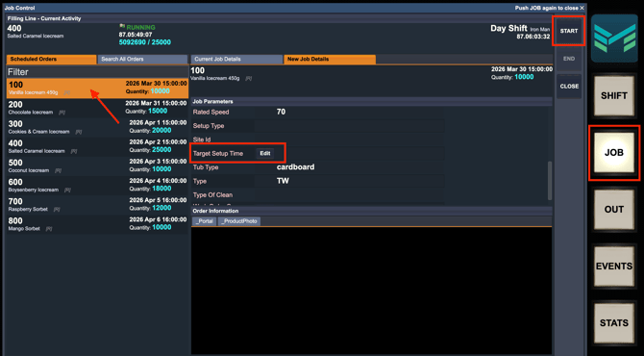The height and width of the screenshot is (356, 644).
Task: Click the count 5092690 / 25000
Action: pyautogui.click(x=145, y=42)
